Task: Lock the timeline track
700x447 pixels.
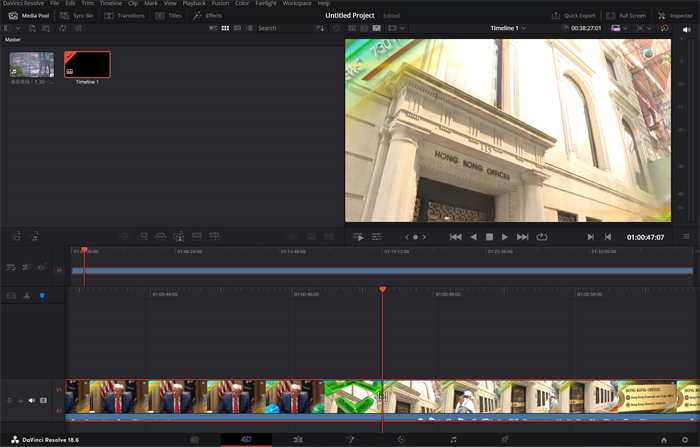Action: point(21,401)
